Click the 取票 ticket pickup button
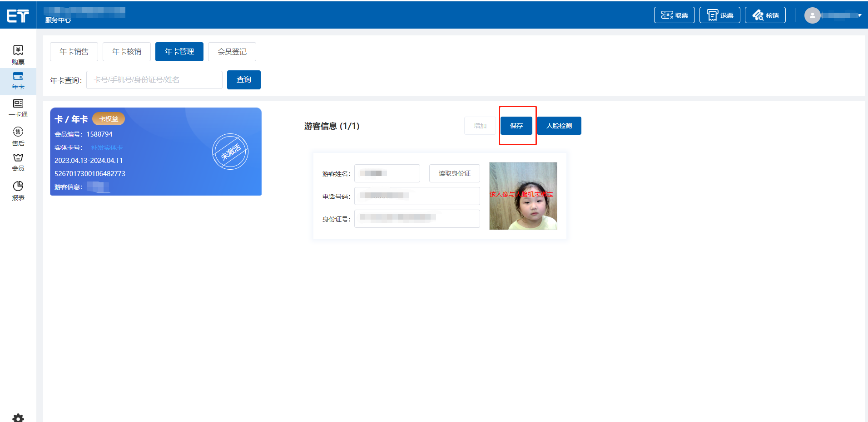 (674, 15)
